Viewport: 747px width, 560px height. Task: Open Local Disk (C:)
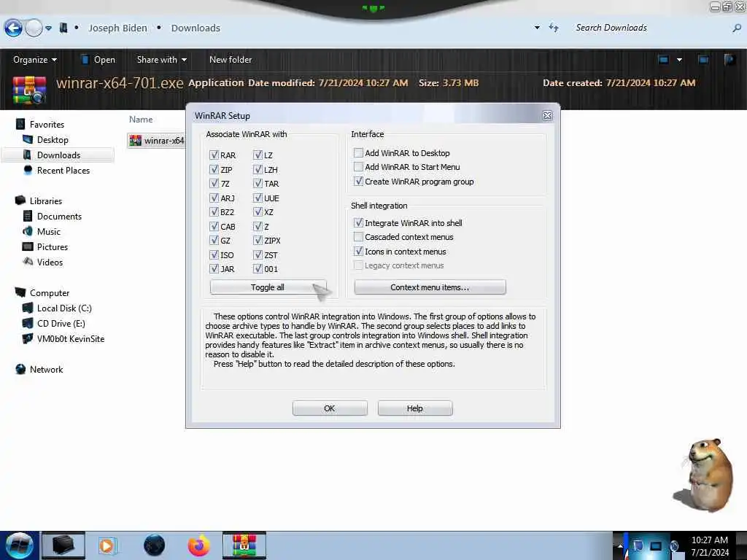click(64, 308)
